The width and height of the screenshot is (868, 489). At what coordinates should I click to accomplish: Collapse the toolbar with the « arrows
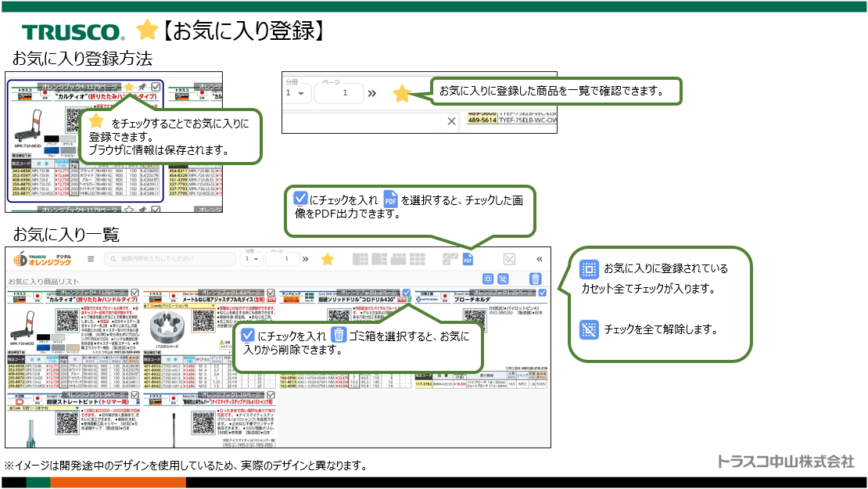tap(540, 259)
